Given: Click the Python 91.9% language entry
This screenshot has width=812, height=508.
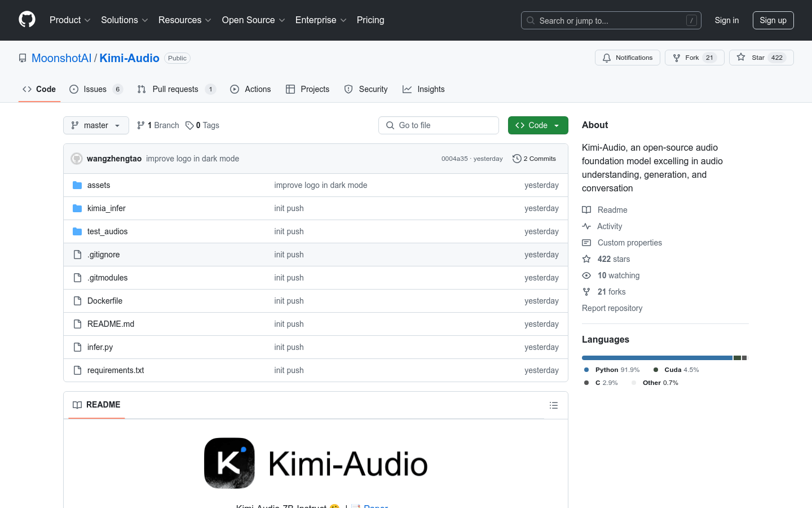Looking at the screenshot, I should pos(612,370).
